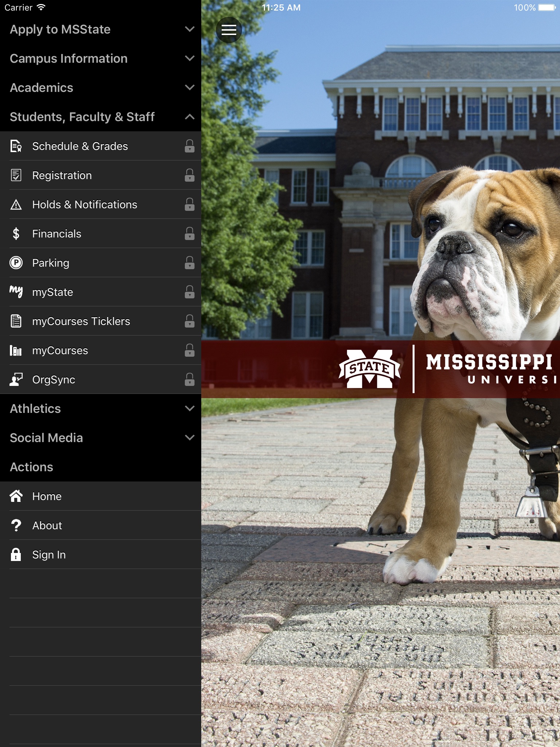This screenshot has height=747, width=560.
Task: View Holds & Notifications
Action: pyautogui.click(x=101, y=204)
